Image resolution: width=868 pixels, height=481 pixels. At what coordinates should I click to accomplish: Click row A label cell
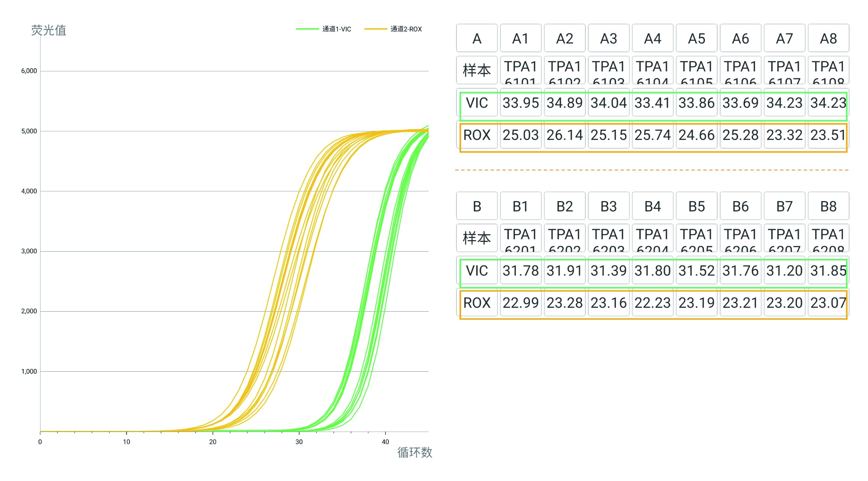click(x=477, y=38)
